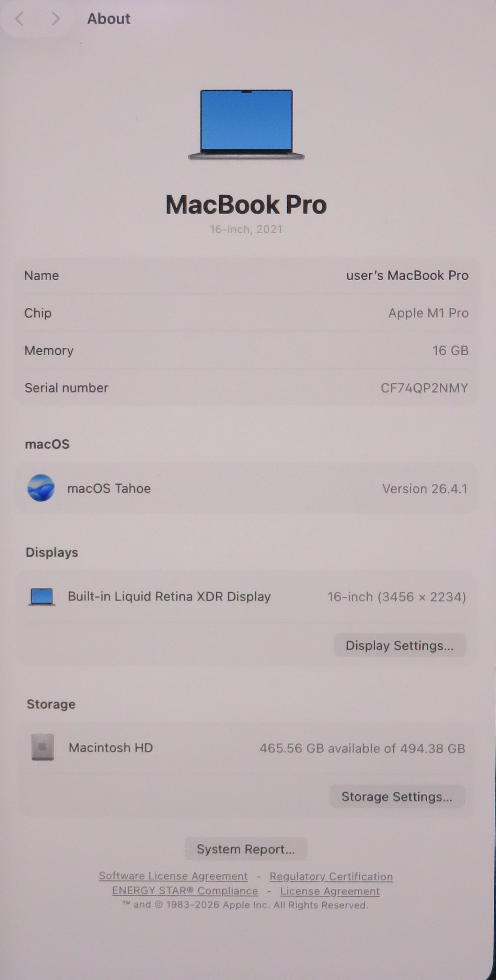
Task: Click the "16-inch (3456 × 2234)" resolution text
Action: (397, 597)
